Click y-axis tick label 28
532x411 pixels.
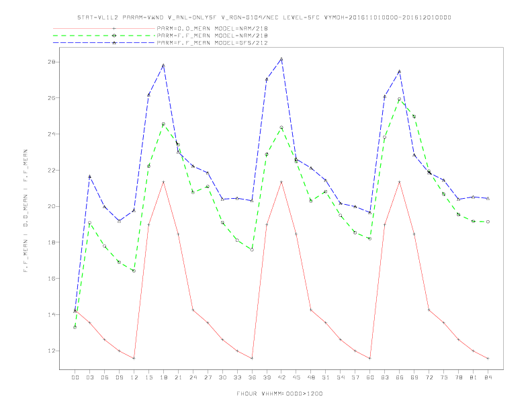click(52, 62)
